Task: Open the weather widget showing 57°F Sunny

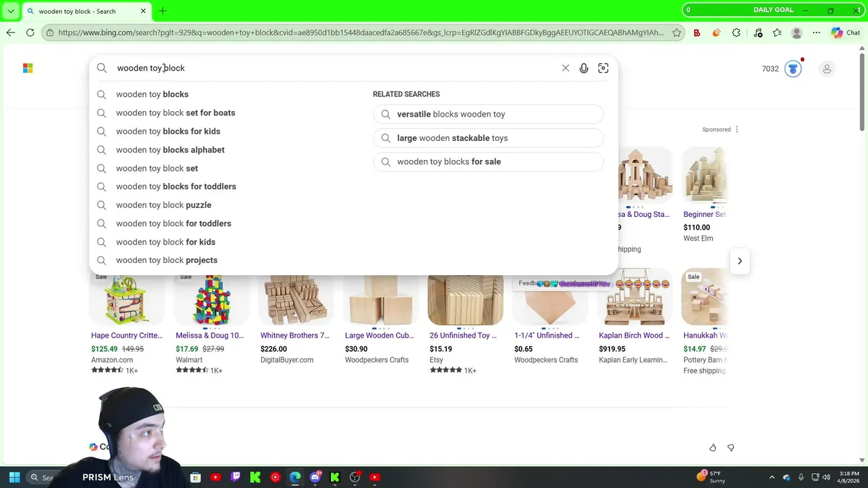Action: pyautogui.click(x=711, y=477)
